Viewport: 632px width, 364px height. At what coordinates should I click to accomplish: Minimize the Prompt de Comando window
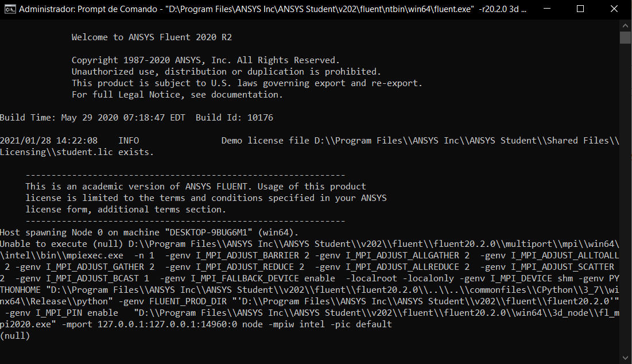tap(547, 9)
